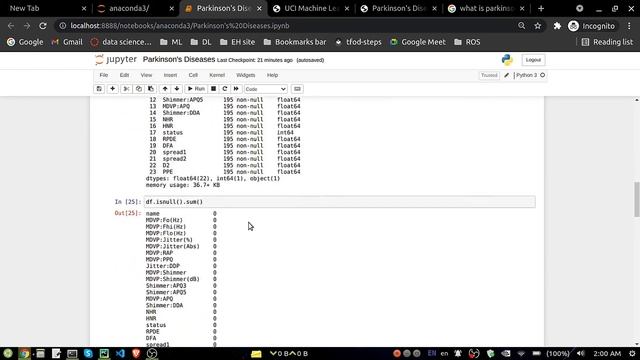Open the Widgets menu

tap(245, 75)
